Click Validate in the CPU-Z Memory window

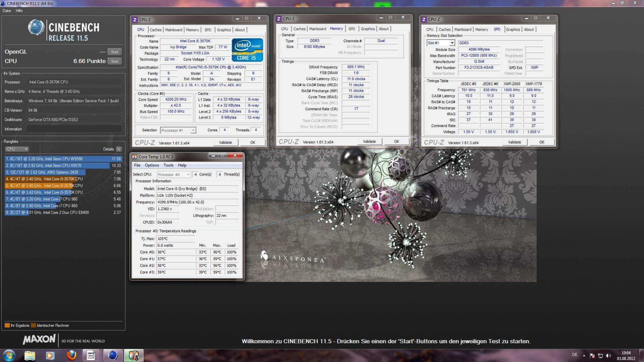(x=369, y=142)
